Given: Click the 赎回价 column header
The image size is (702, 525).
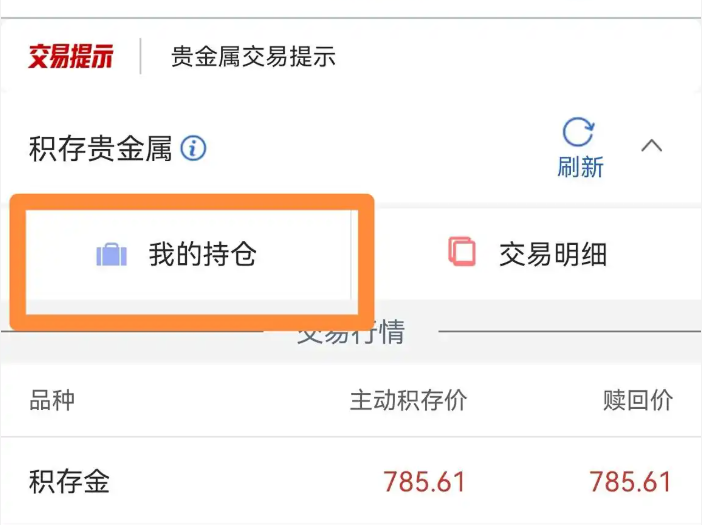Looking at the screenshot, I should pyautogui.click(x=638, y=400).
